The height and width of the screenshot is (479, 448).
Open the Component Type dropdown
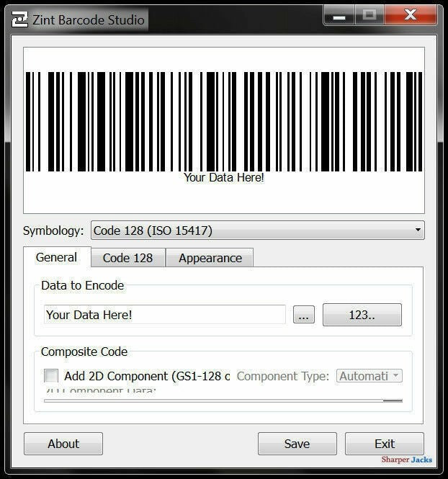tap(369, 376)
